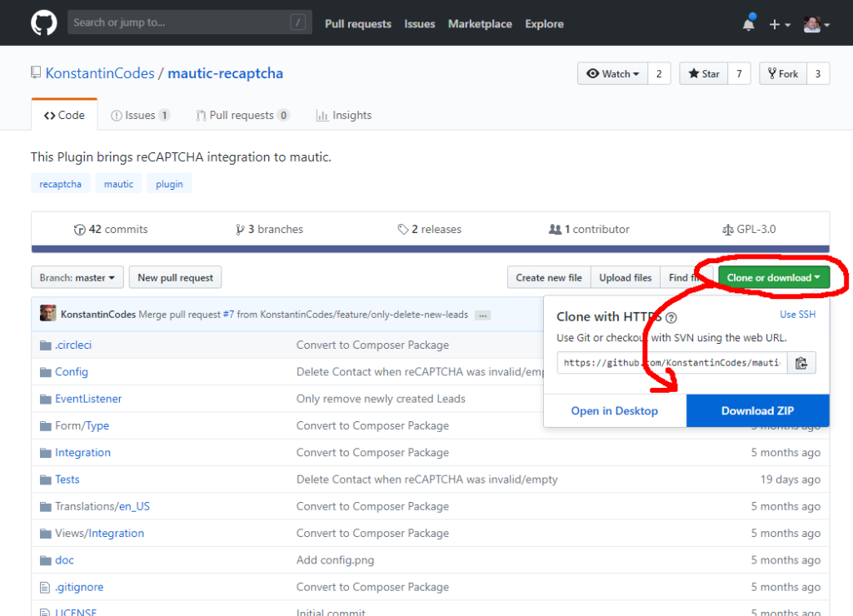Screen dimensions: 853x616
Task: Open the Views/Integration folder
Action: tap(100, 534)
